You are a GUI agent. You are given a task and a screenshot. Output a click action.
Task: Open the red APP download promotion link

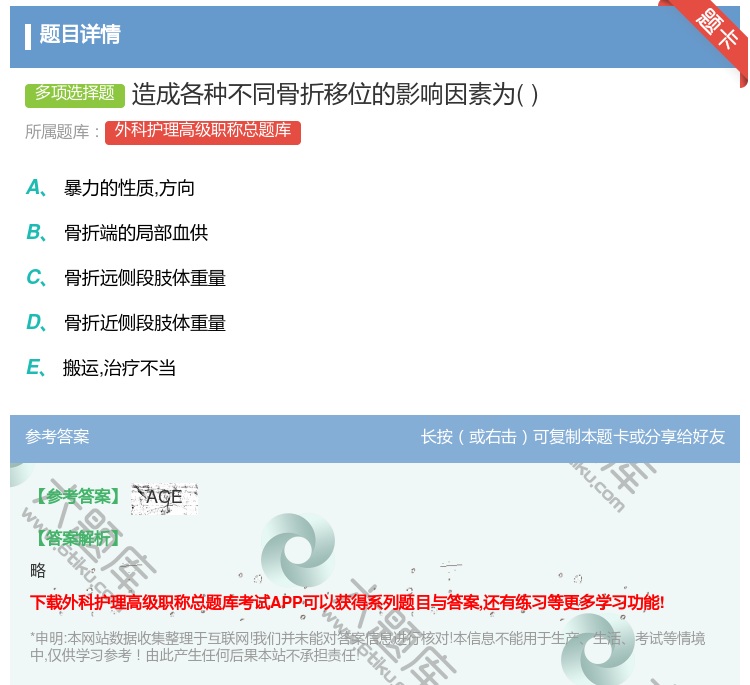tap(347, 602)
